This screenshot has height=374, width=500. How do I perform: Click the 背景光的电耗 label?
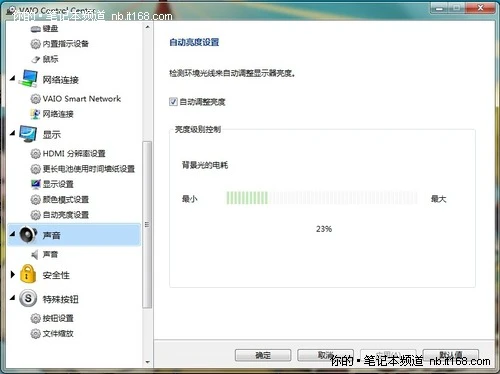(x=205, y=165)
